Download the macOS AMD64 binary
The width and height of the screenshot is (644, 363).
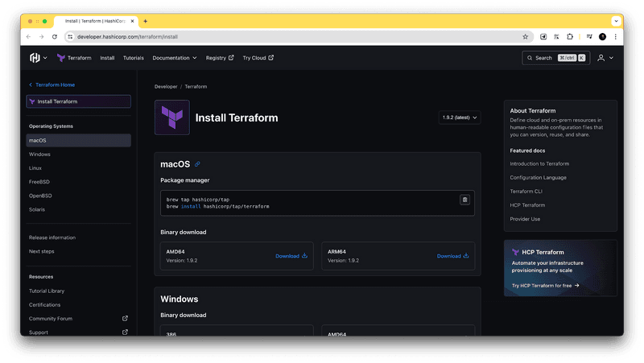291,256
